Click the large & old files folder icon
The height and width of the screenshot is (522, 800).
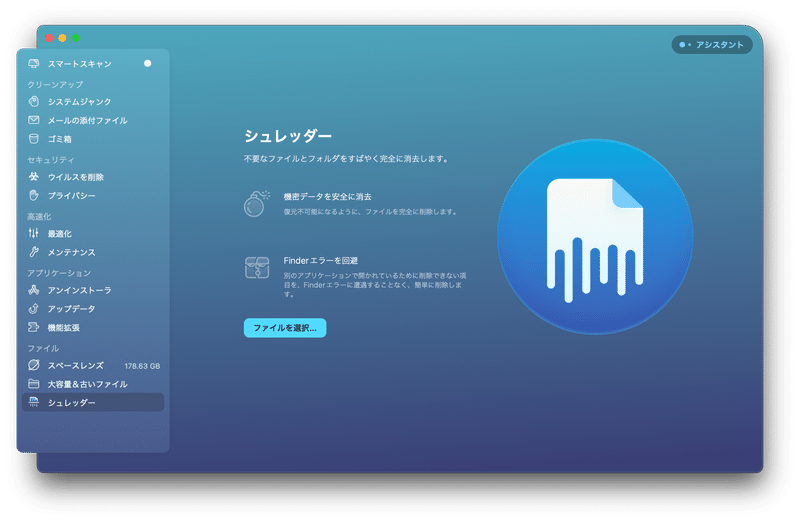pos(34,384)
